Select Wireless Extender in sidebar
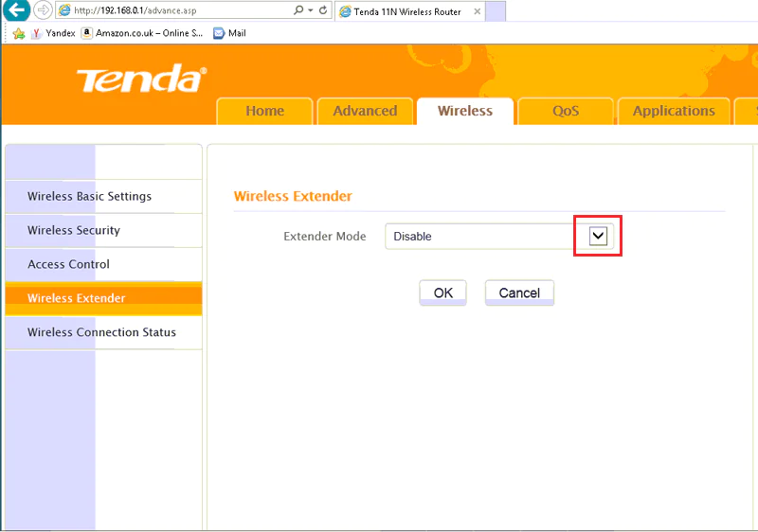The width and height of the screenshot is (758, 532). [103, 298]
